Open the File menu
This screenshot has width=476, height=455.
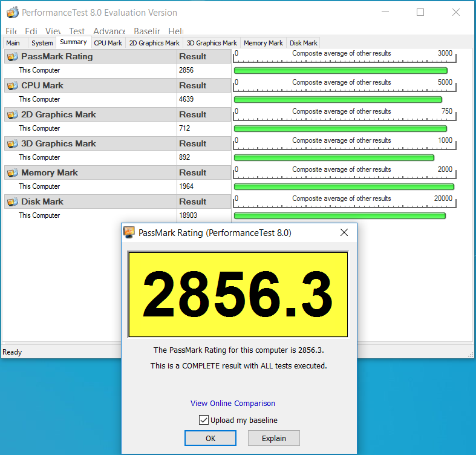point(11,31)
